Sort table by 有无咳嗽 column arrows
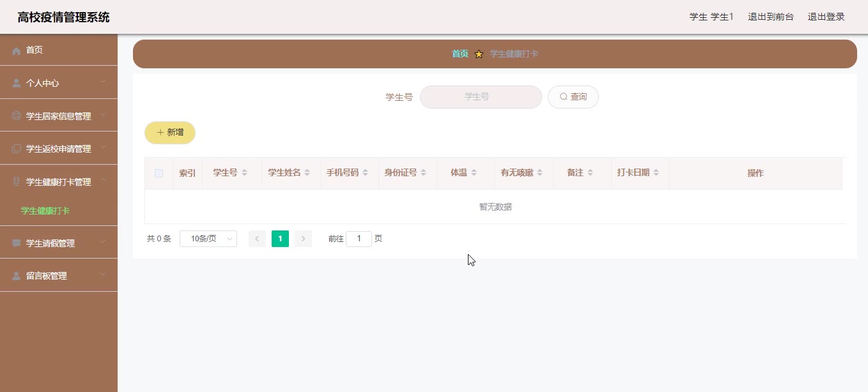This screenshot has width=868, height=392. pos(539,173)
